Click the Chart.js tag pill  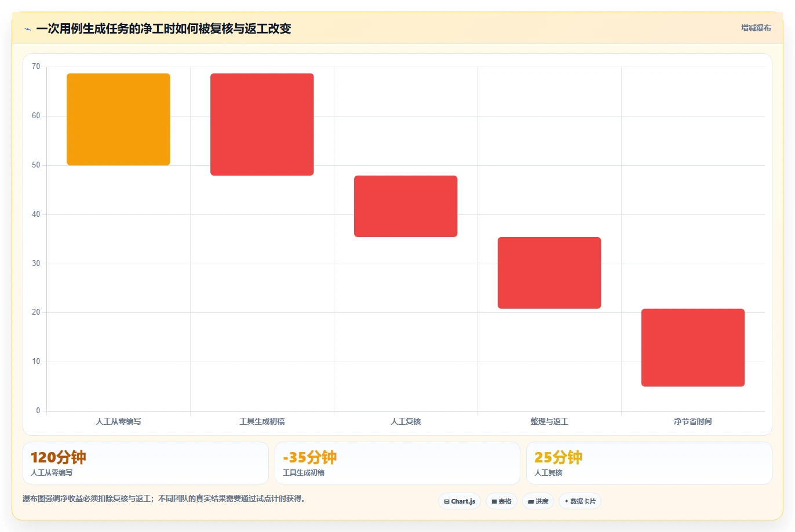(x=460, y=501)
